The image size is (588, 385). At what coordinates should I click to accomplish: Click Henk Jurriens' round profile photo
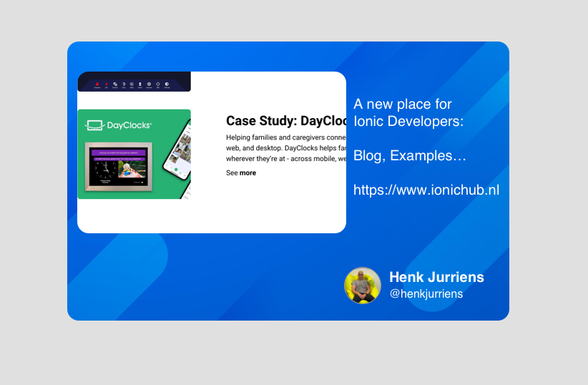point(363,286)
